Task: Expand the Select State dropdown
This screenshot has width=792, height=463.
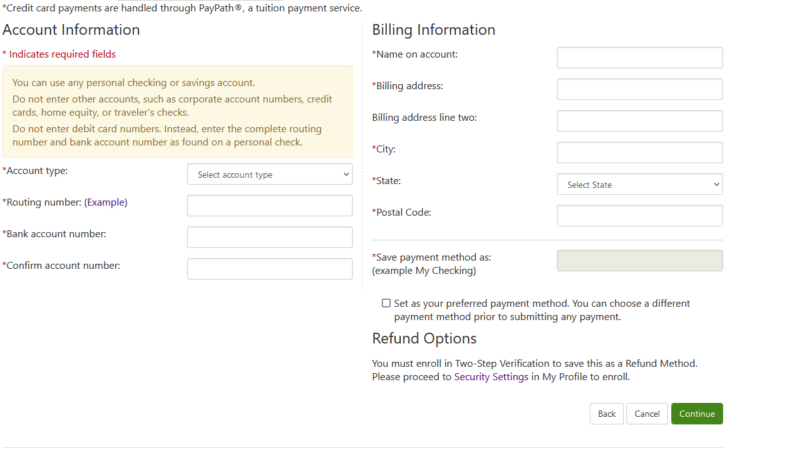Action: (639, 185)
